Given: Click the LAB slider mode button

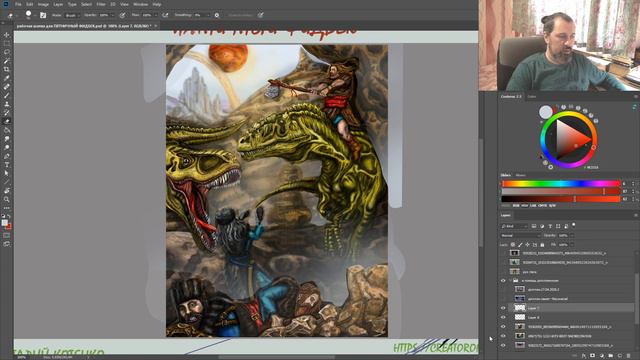Looking at the screenshot, I should [533, 206].
